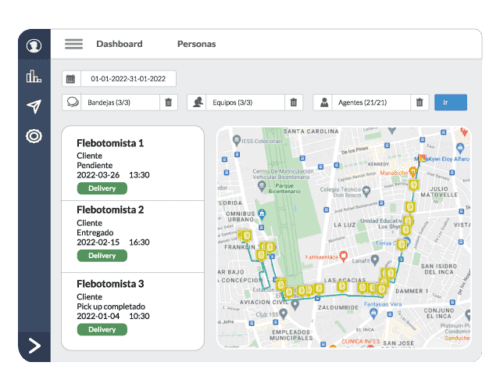Click the Manabiche restaurant pin
The height and width of the screenshot is (391, 500).
point(413,172)
